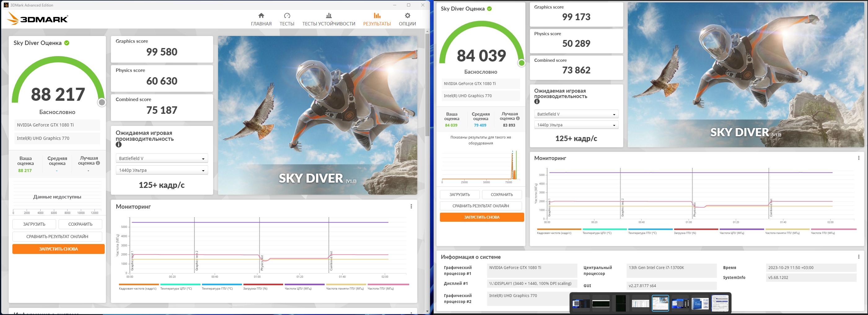This screenshot has height=315, width=868.
Task: Click СРАВНИТЬ РЕЗУЛЬТАТ ОНЛАЙН in the 88 217 window
Action: 57,237
